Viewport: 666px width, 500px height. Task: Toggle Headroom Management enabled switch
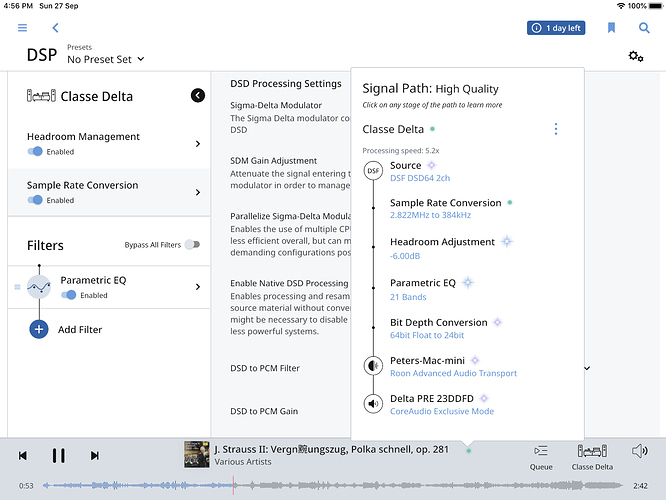pos(35,151)
